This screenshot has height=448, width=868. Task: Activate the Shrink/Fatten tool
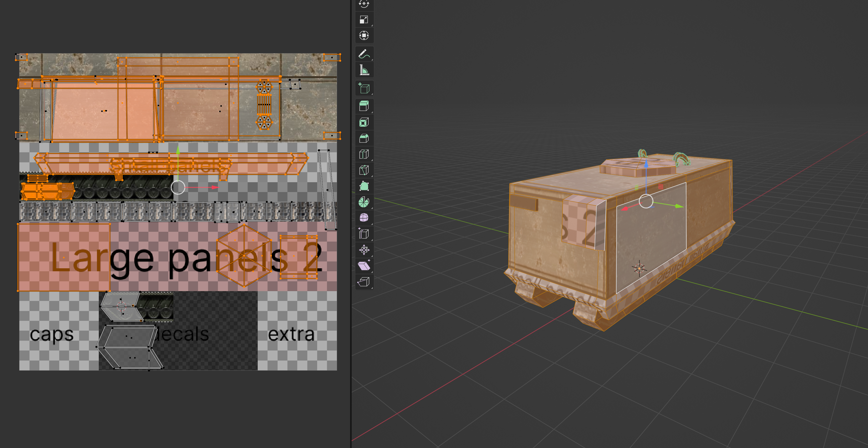[x=364, y=250]
